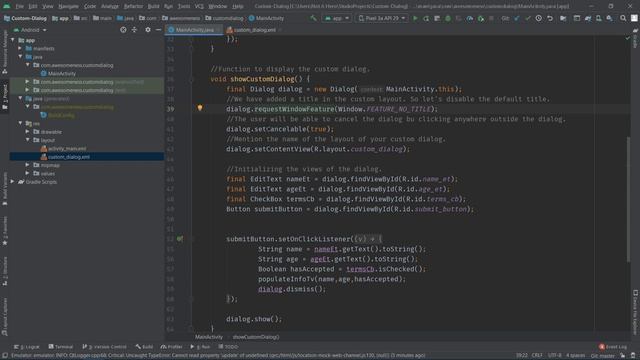Click the Apply Changes and Restart Activity icon
This screenshot has width=640, height=360.
click(x=426, y=18)
